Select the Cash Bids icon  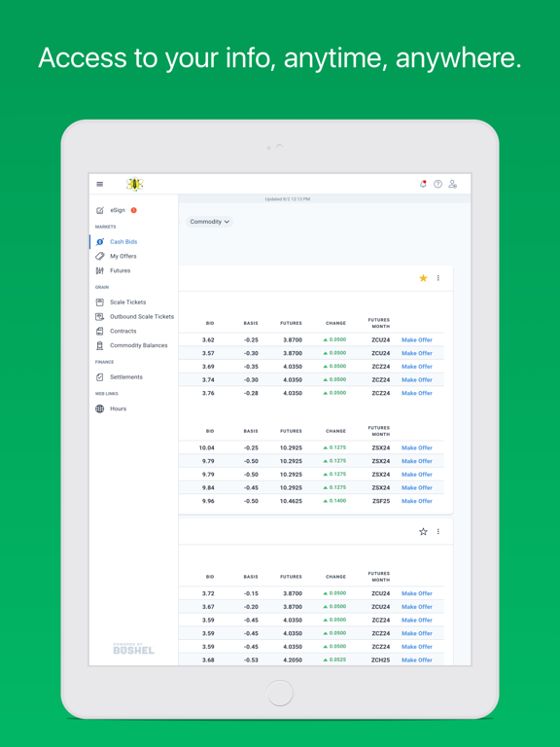[x=99, y=241]
